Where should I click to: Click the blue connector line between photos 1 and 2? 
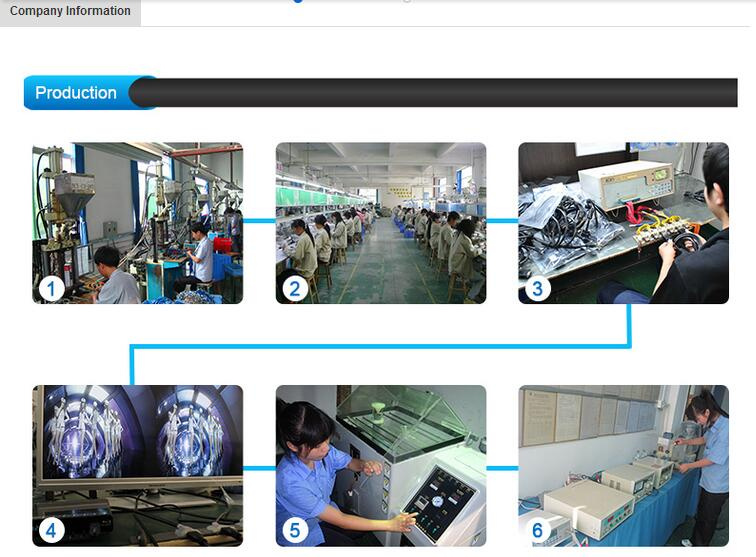259,221
